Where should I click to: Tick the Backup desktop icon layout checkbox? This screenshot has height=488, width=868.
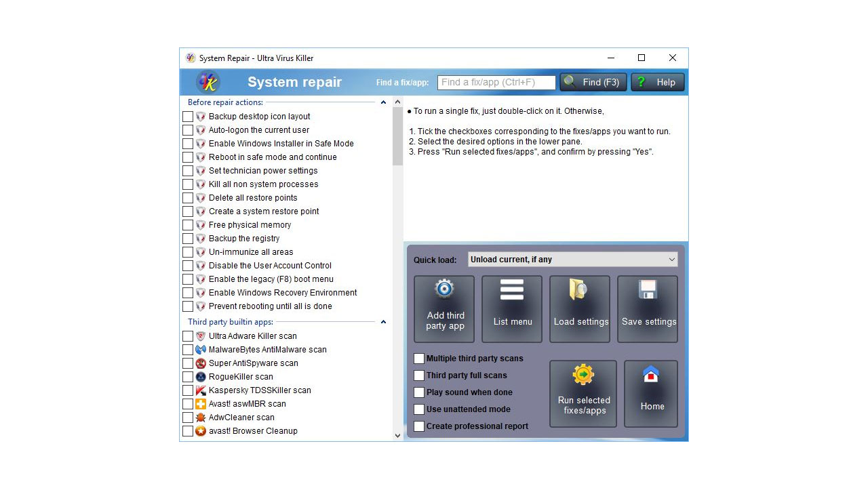point(188,117)
